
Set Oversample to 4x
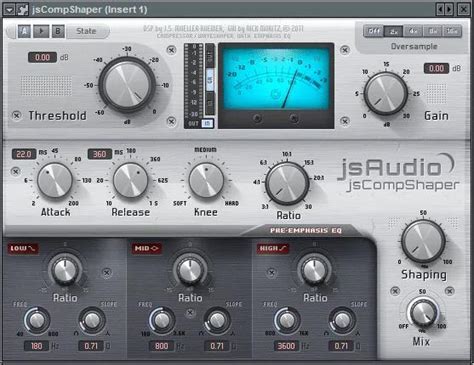(413, 31)
